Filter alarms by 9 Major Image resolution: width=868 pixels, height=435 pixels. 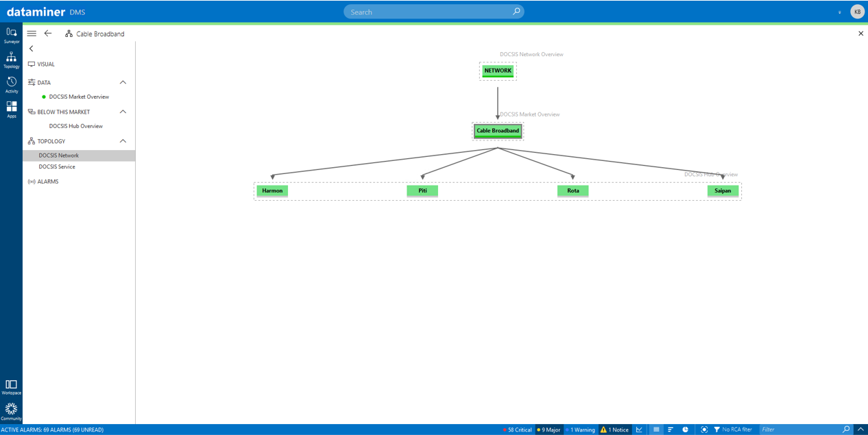click(x=548, y=430)
